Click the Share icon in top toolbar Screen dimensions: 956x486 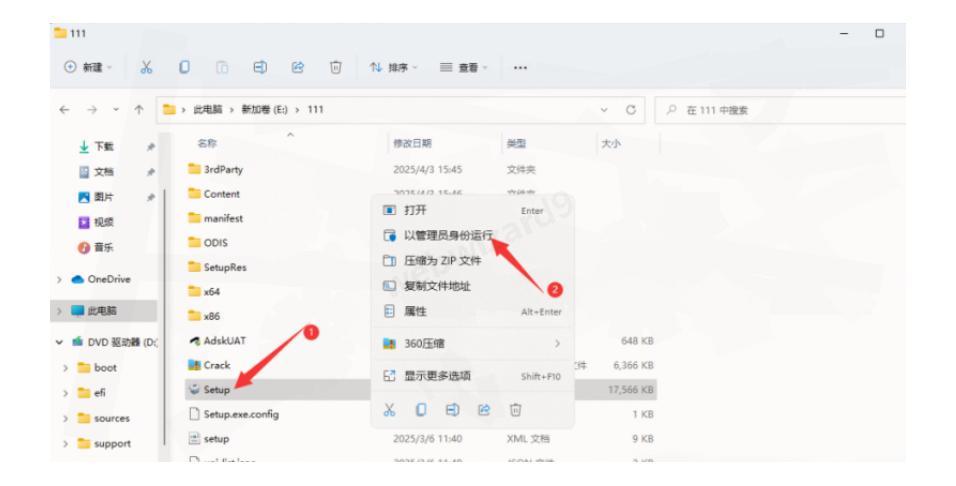point(298,67)
